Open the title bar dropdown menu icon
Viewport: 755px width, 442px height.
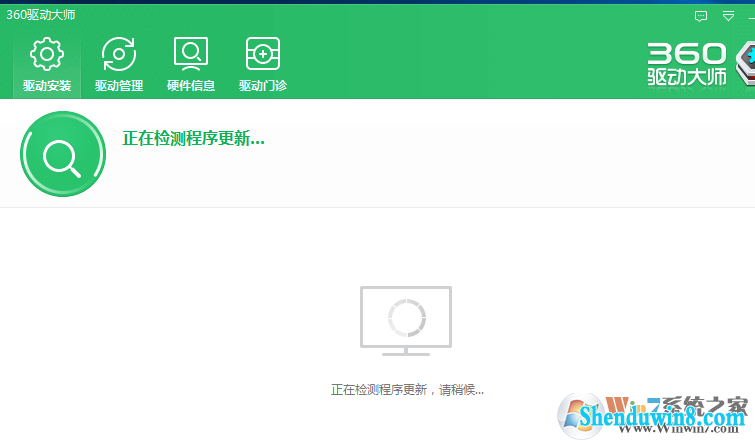pos(728,17)
